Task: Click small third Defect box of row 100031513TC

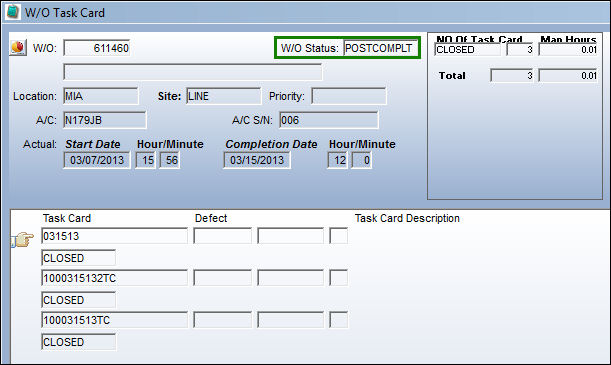Action: (x=339, y=320)
